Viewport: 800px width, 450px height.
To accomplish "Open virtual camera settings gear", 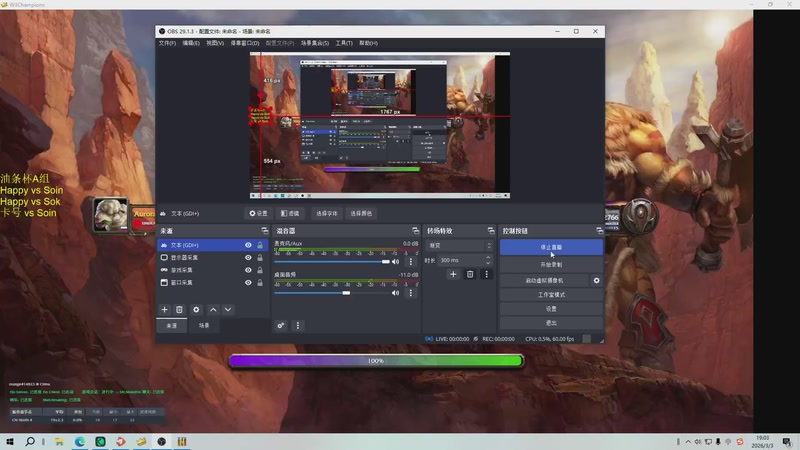I will pyautogui.click(x=596, y=281).
